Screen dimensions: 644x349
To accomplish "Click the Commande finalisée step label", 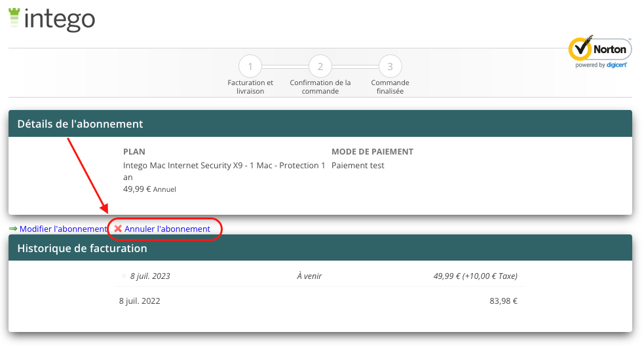I will (390, 86).
